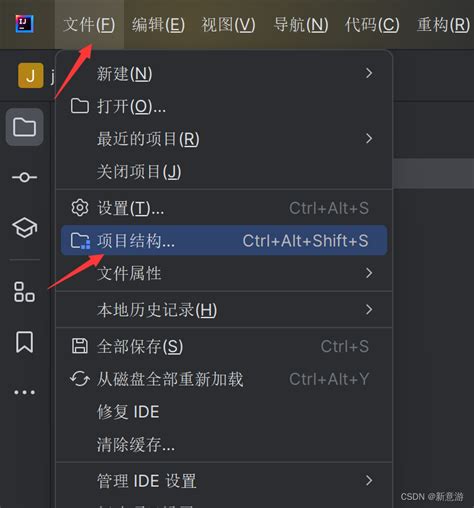
Task: Click the yellow J project badge
Action: tap(31, 76)
